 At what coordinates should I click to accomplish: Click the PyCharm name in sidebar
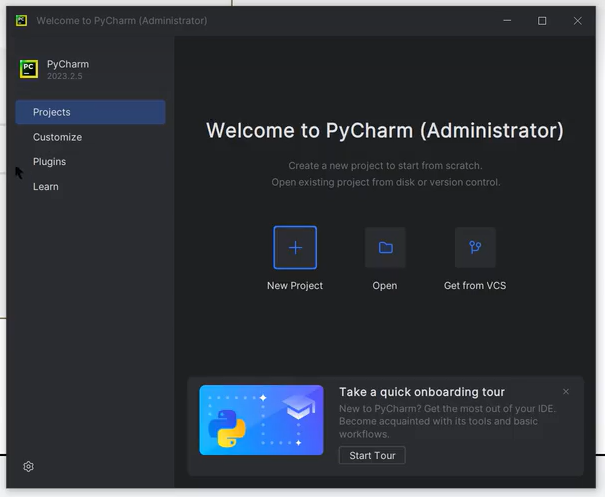pyautogui.click(x=68, y=64)
